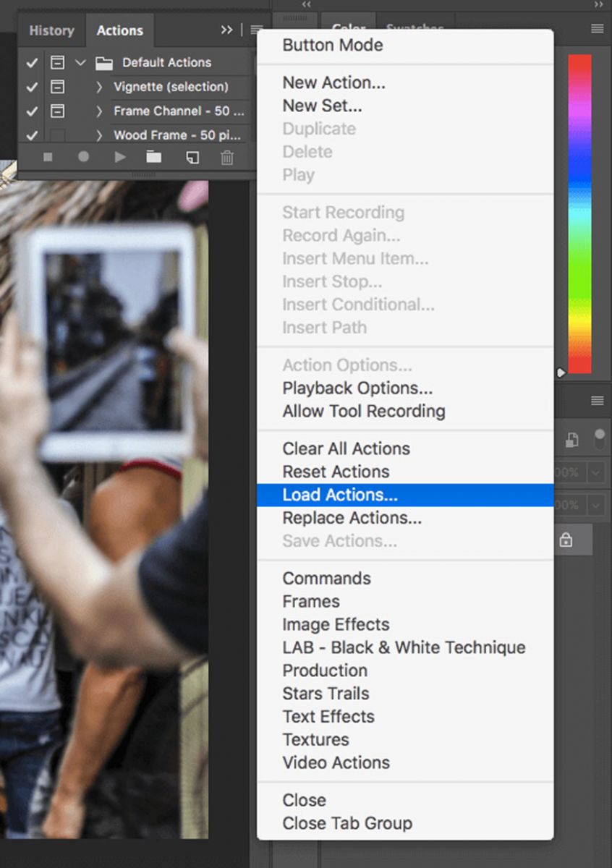This screenshot has height=868, width=612.
Task: Click the layer lock icon
Action: coord(566,540)
